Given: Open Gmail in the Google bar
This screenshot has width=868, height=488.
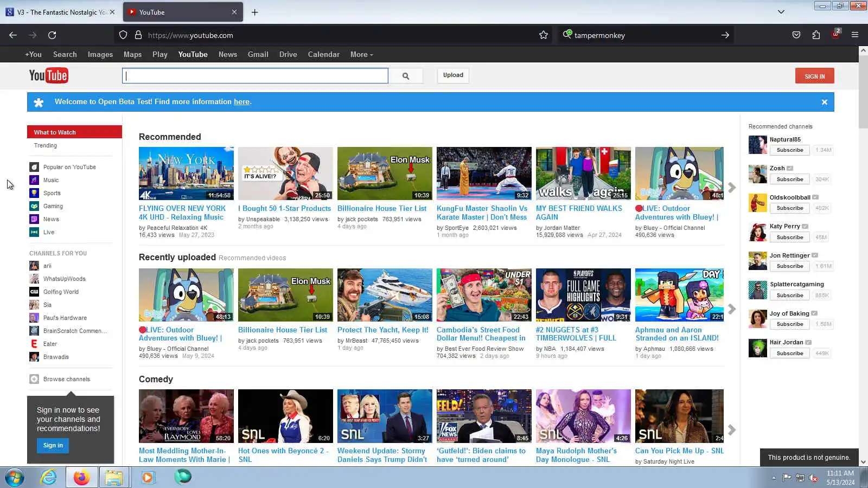Looking at the screenshot, I should [258, 54].
